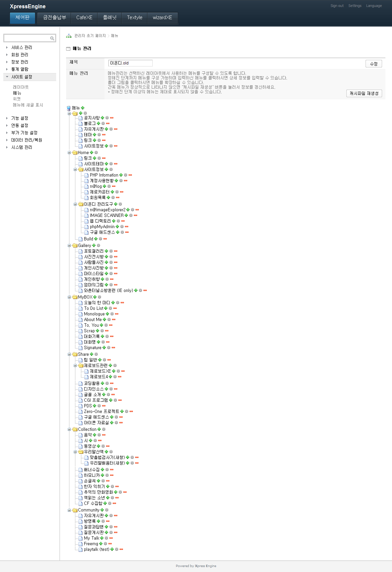
Task: Click the 관리자 초기 페이지 breadcrumb link
Action: click(x=90, y=36)
